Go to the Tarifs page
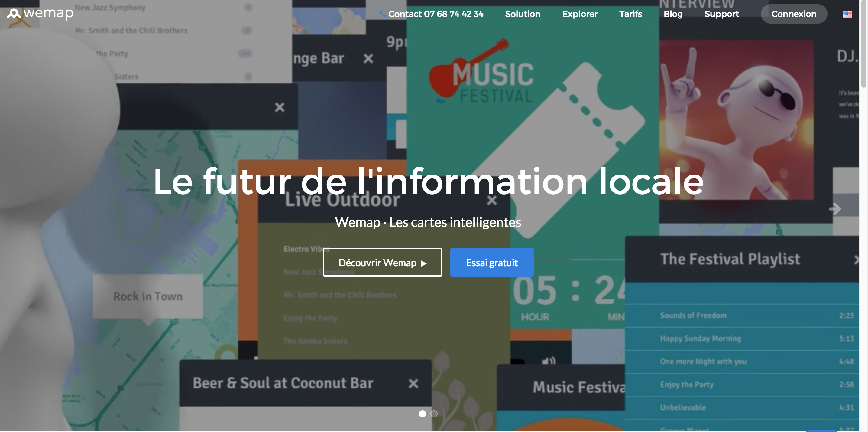Screen dimensions: 868x432 [x=630, y=14]
